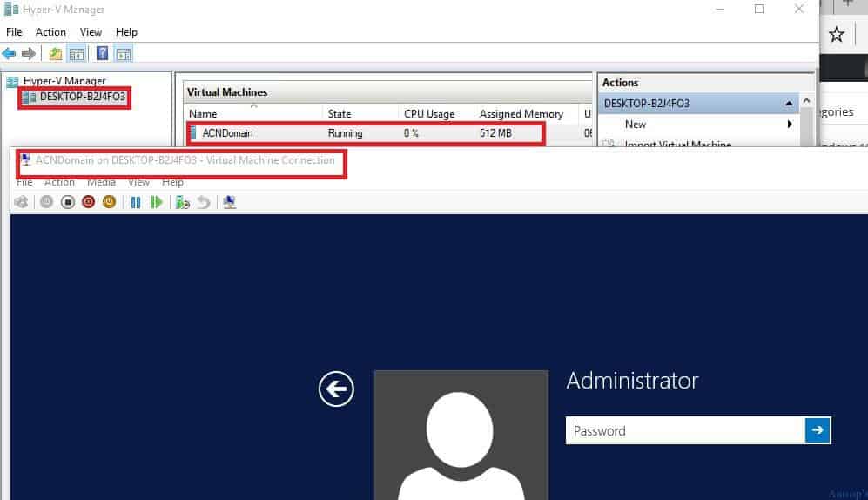
Task: Toggle the Show/Hide Console Tree icon
Action: [x=77, y=54]
